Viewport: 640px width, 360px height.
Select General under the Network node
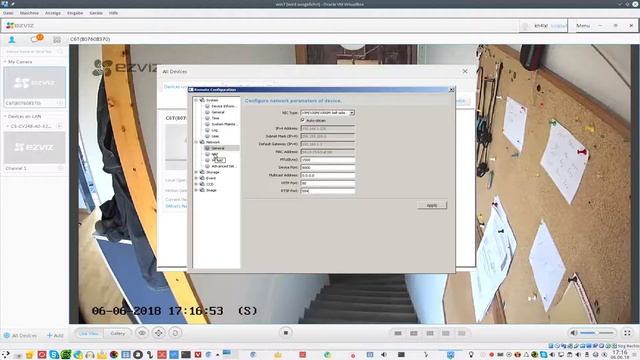click(x=218, y=148)
